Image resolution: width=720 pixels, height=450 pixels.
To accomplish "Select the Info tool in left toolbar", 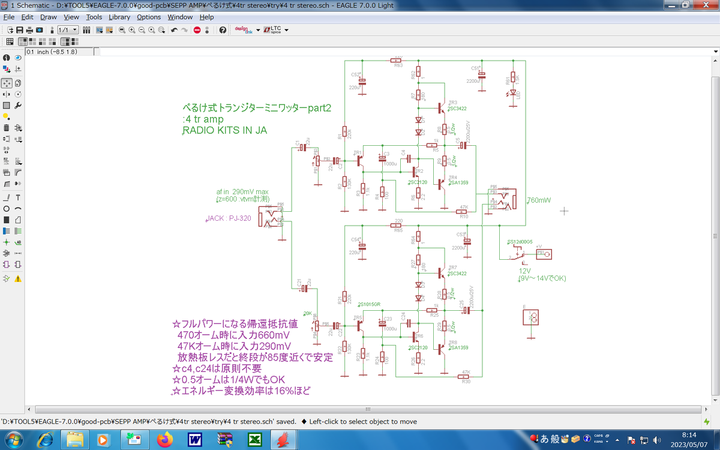I will pyautogui.click(x=6, y=58).
